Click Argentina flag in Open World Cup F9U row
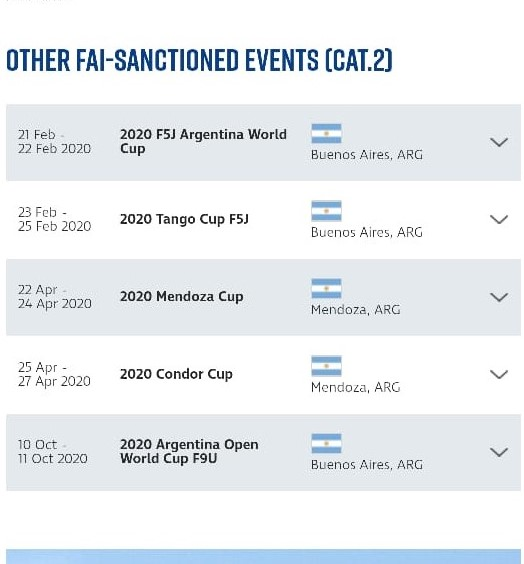Viewport: 524px width, 564px height. [326, 444]
